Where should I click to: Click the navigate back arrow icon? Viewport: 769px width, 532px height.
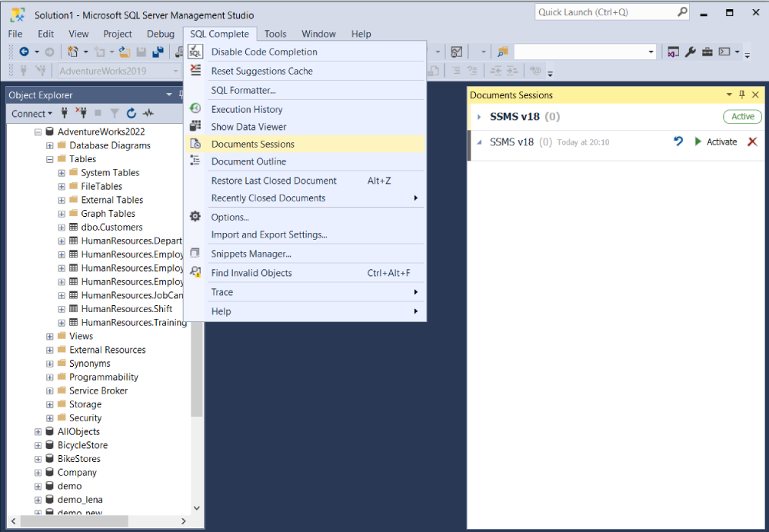[24, 52]
